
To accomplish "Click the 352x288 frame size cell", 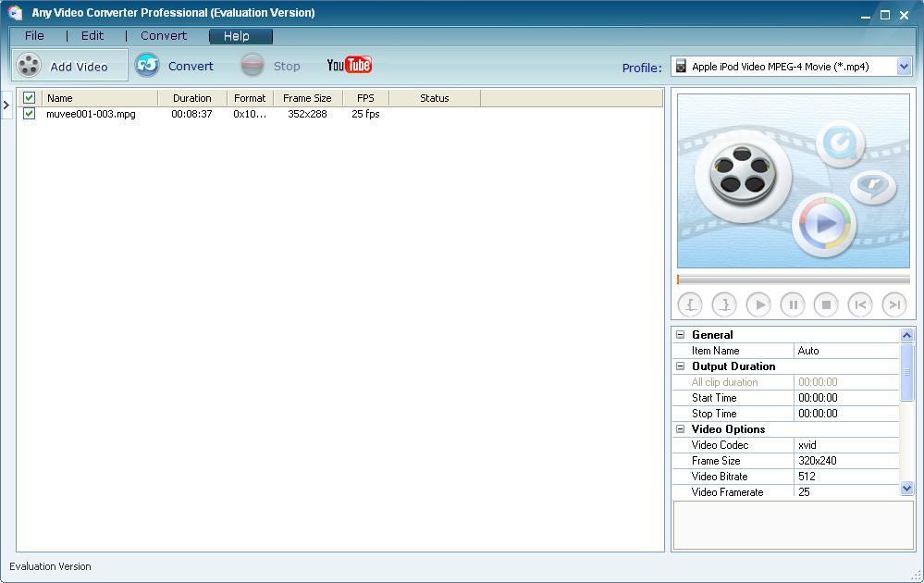I will pyautogui.click(x=307, y=114).
